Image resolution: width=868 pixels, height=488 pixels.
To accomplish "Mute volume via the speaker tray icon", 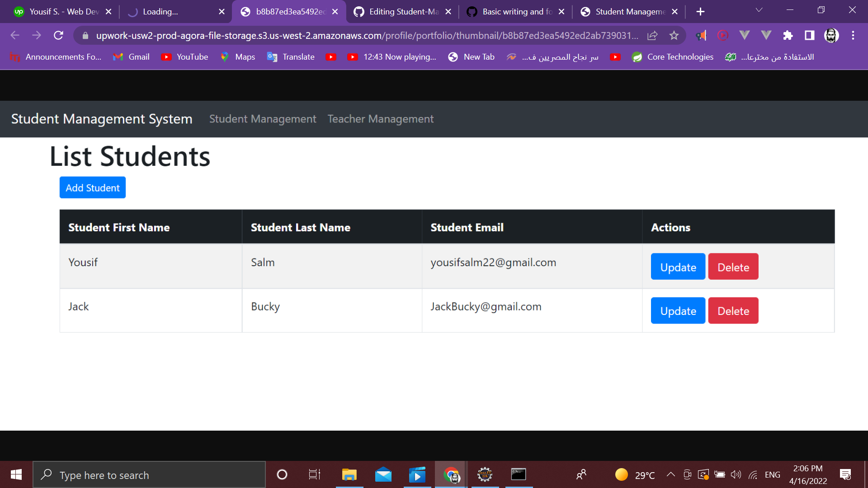I will coord(737,474).
